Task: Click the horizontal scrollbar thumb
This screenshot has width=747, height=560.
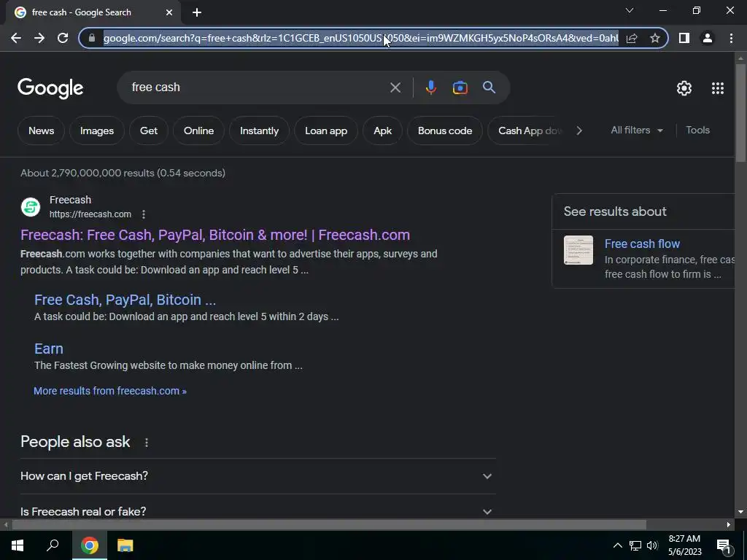Action: (x=329, y=525)
